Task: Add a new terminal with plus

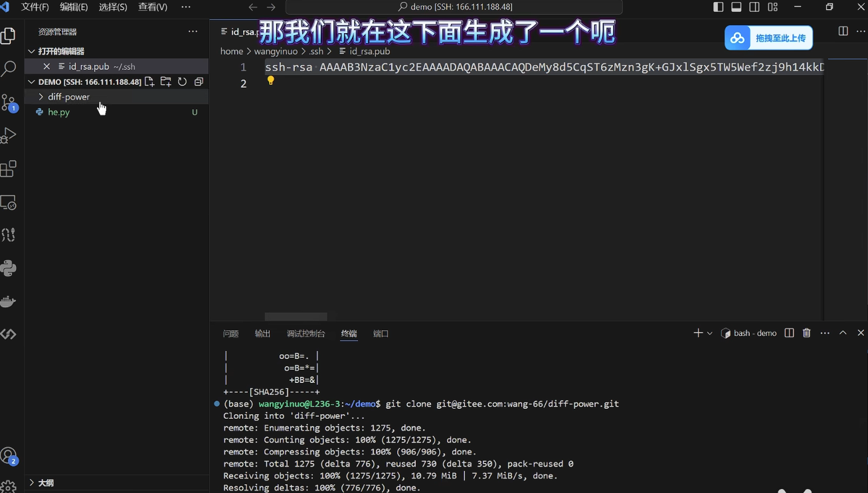Action: [698, 333]
